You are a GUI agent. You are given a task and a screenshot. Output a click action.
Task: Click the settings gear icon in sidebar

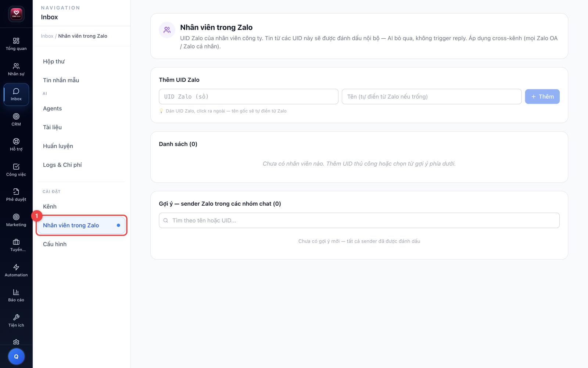[16, 342]
